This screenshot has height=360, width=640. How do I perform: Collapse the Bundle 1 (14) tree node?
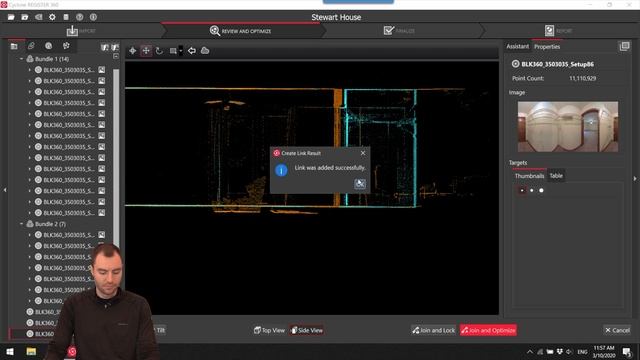point(21,59)
